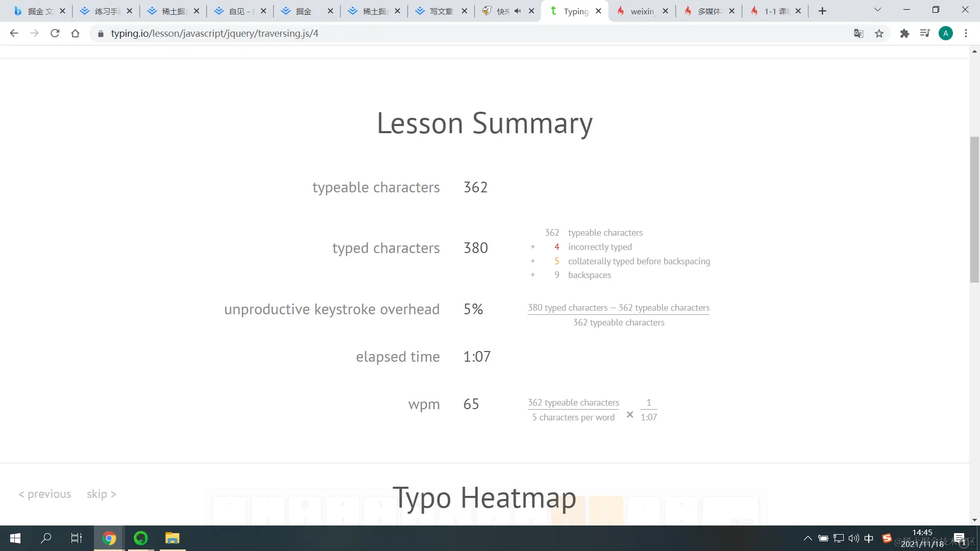Toggle Chinese input mode indicator in tray

(x=869, y=538)
